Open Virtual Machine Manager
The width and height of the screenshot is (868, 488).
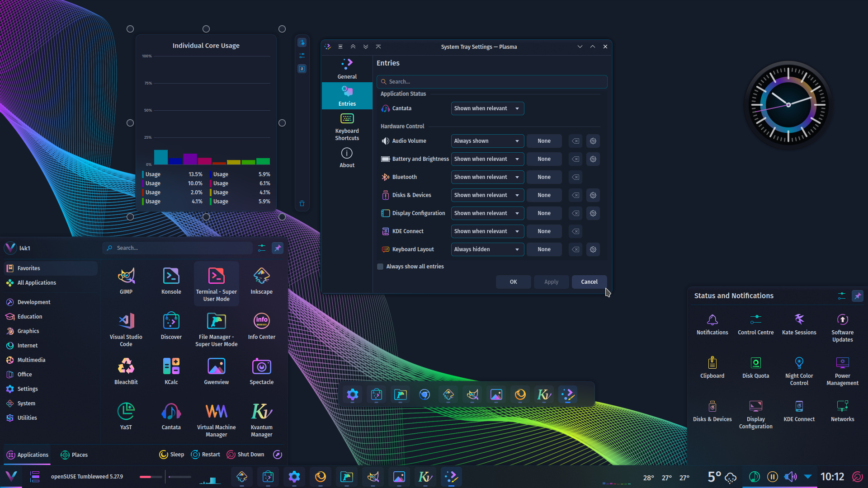coord(217,420)
